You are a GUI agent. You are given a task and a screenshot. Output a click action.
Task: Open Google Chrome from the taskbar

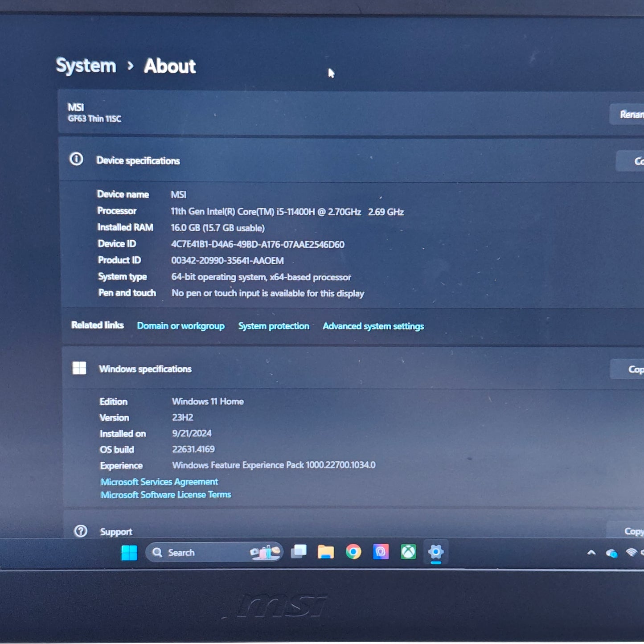point(353,552)
